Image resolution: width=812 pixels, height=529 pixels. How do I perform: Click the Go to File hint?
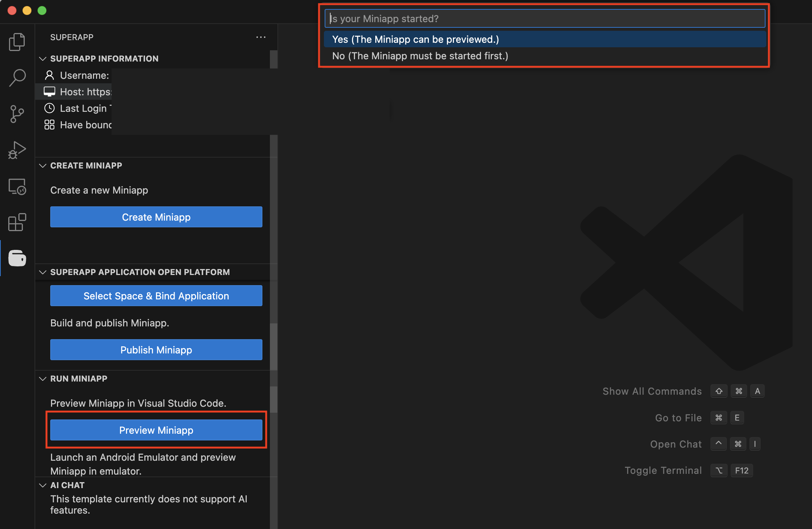[x=678, y=418]
